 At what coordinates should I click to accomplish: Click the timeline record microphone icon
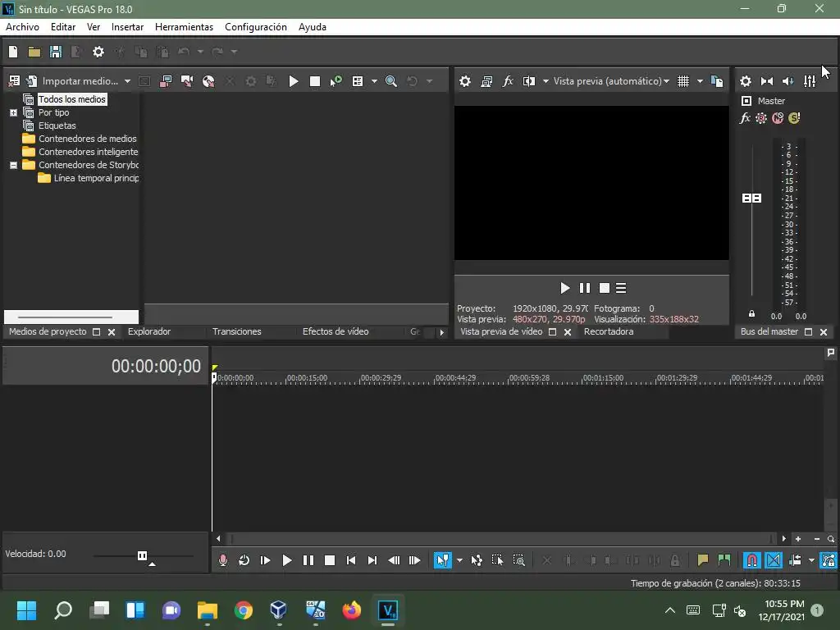click(223, 560)
